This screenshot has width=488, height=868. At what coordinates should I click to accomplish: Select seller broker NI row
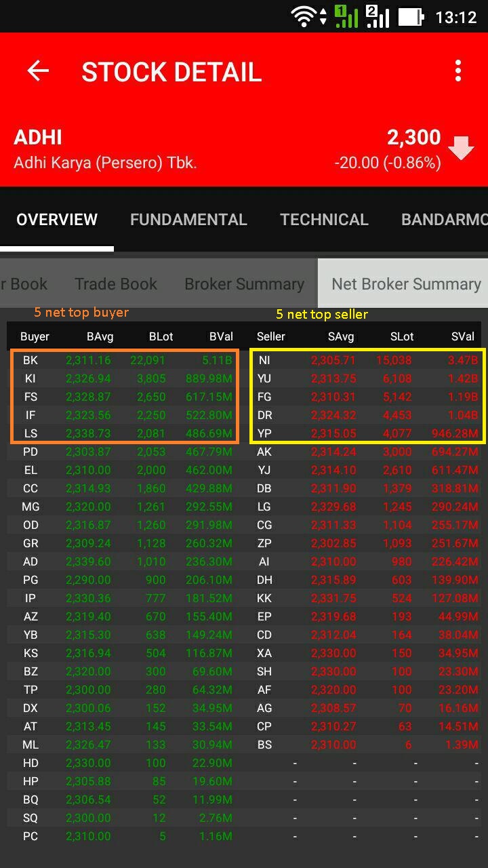pos(367,360)
